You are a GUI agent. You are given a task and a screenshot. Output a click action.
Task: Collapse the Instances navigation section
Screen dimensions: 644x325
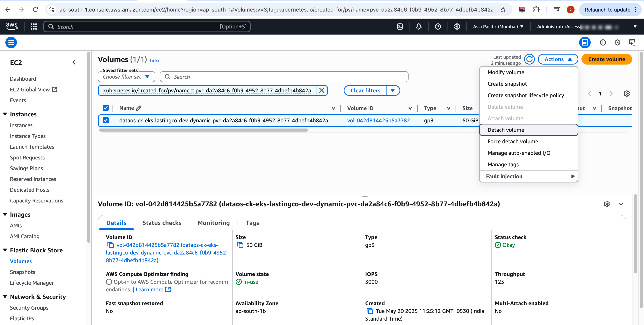pyautogui.click(x=5, y=114)
